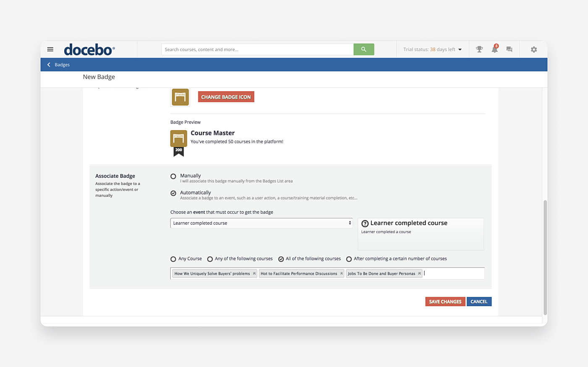This screenshot has width=588, height=367.
Task: Click the Docebo logo
Action: coord(89,49)
